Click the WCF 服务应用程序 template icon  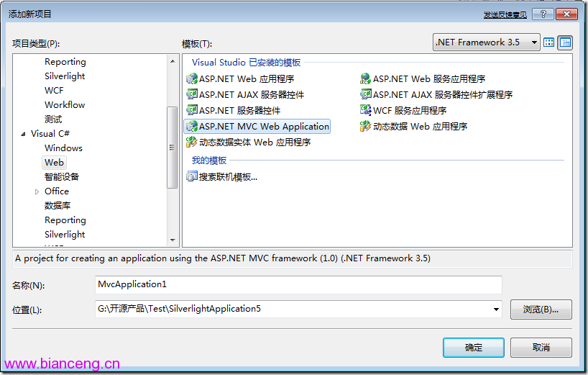(365, 110)
